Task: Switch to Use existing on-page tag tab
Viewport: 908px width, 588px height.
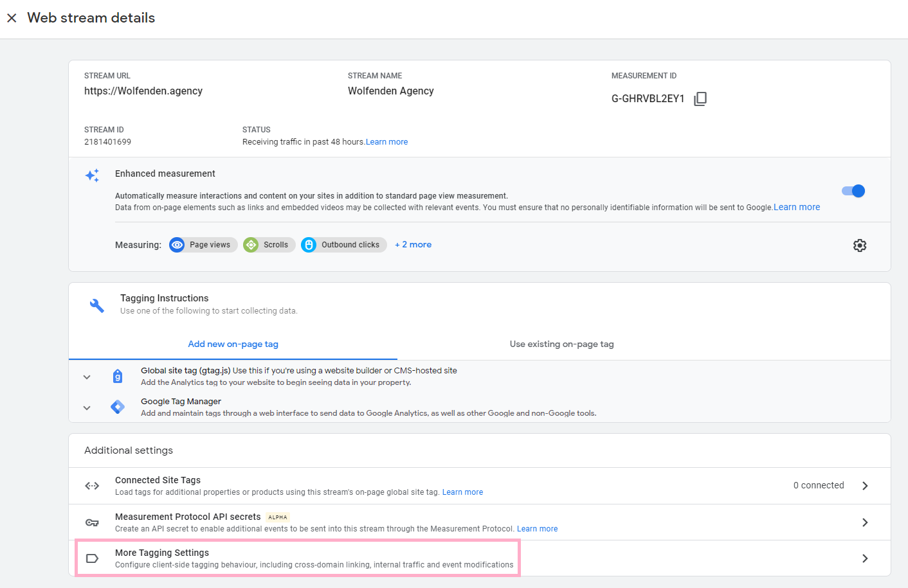Action: pos(561,344)
